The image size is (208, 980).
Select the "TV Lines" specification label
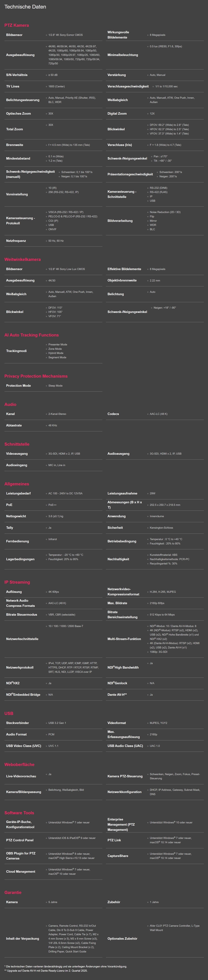click(x=13, y=86)
